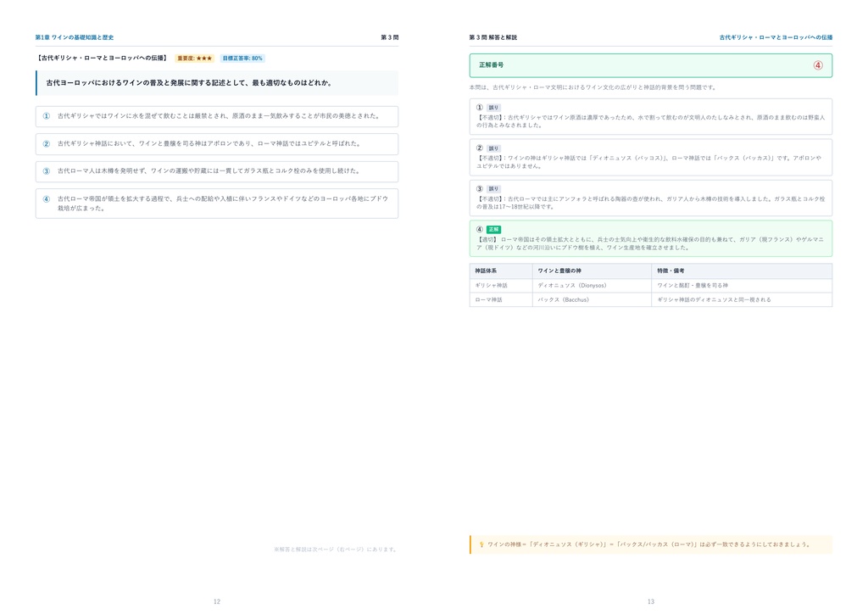Screen dimensions: 868x614
Task: Click the '重要度: ★★★' badge
Action: tap(194, 59)
